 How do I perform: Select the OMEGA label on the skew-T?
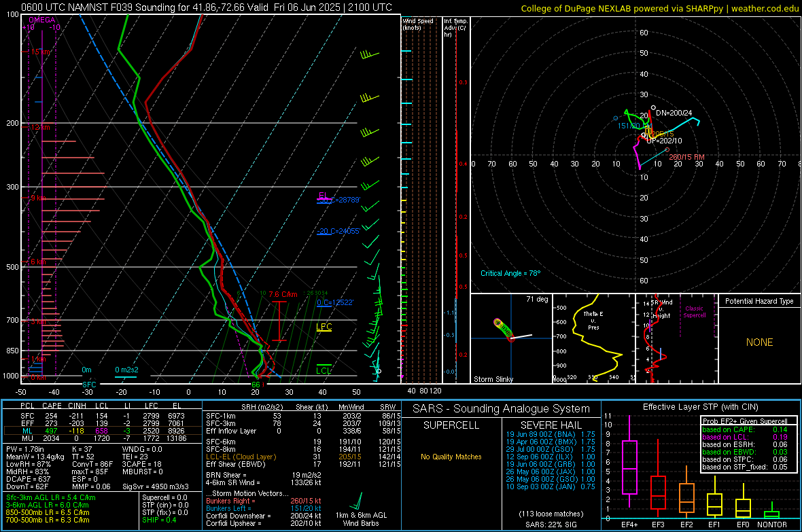[x=42, y=20]
